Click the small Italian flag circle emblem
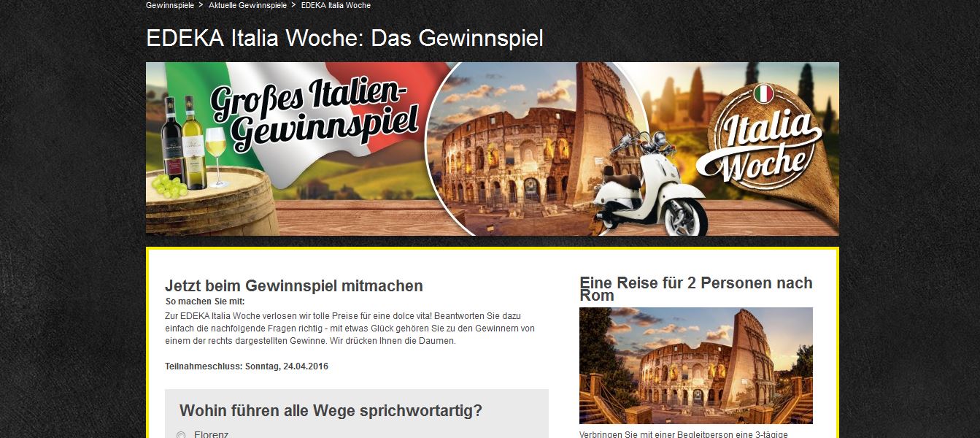This screenshot has height=438, width=980. (x=763, y=94)
